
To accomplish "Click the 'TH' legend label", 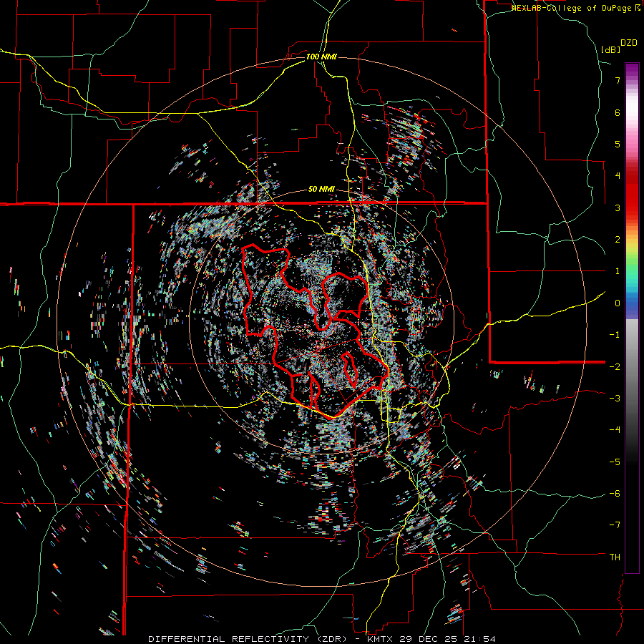I will pyautogui.click(x=615, y=557).
